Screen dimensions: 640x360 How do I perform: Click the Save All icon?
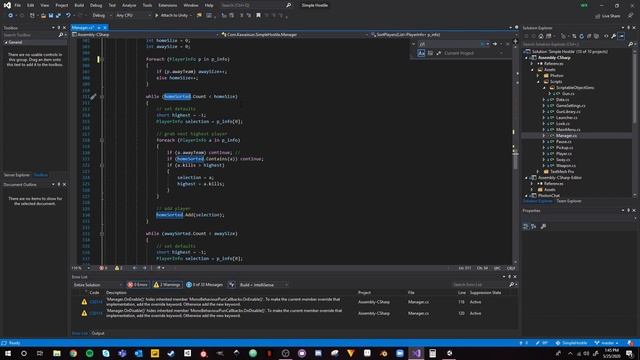(58, 16)
